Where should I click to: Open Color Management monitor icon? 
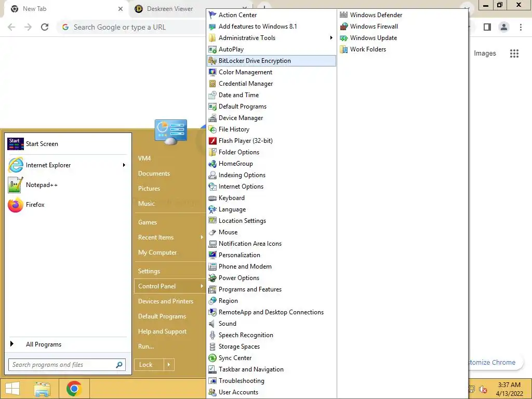[x=212, y=72]
